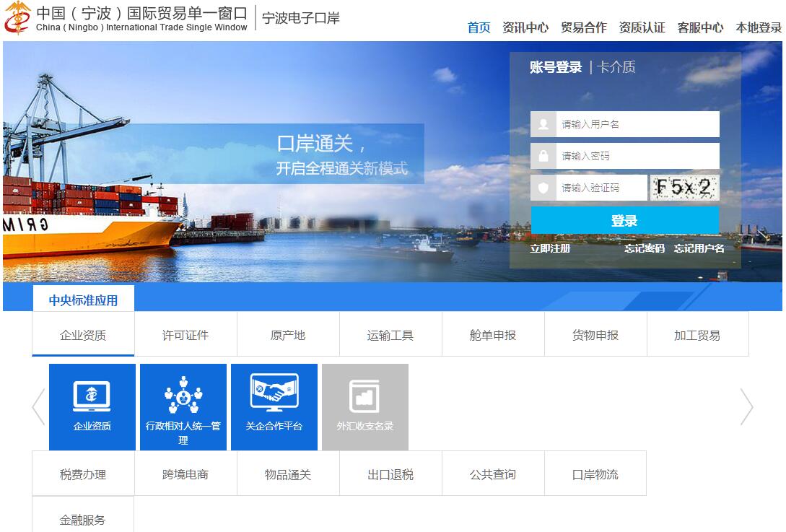Open 资讯中心 in the top navigation
This screenshot has height=532, width=786.
pyautogui.click(x=525, y=27)
